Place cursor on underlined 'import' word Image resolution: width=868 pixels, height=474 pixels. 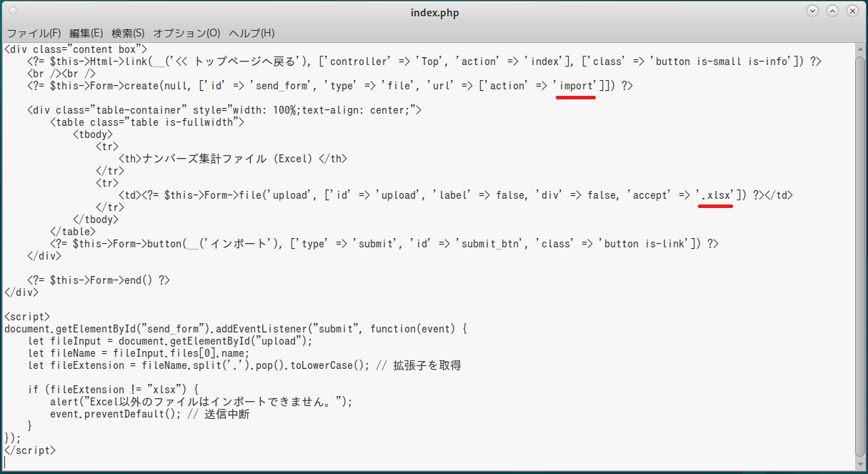(576, 86)
